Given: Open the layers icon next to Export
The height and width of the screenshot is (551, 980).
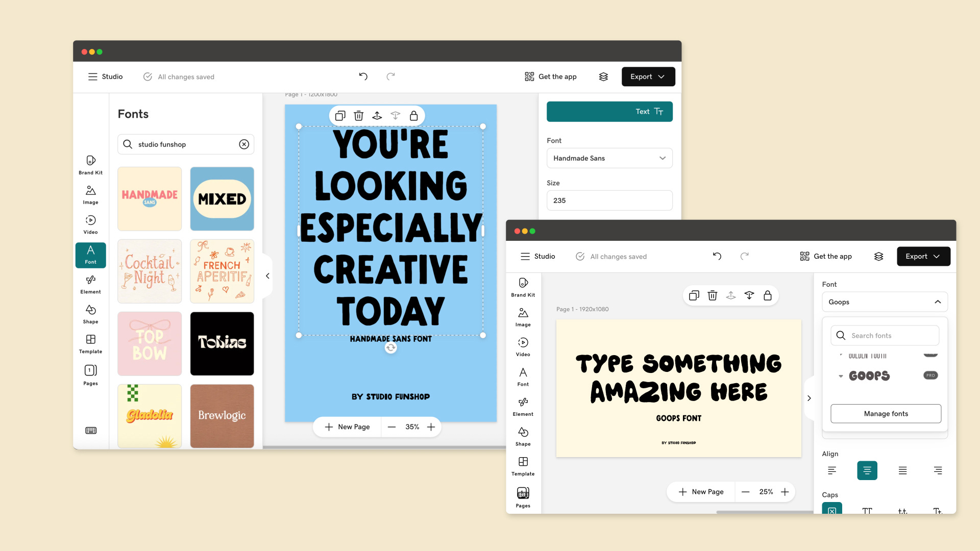Looking at the screenshot, I should pos(603,77).
